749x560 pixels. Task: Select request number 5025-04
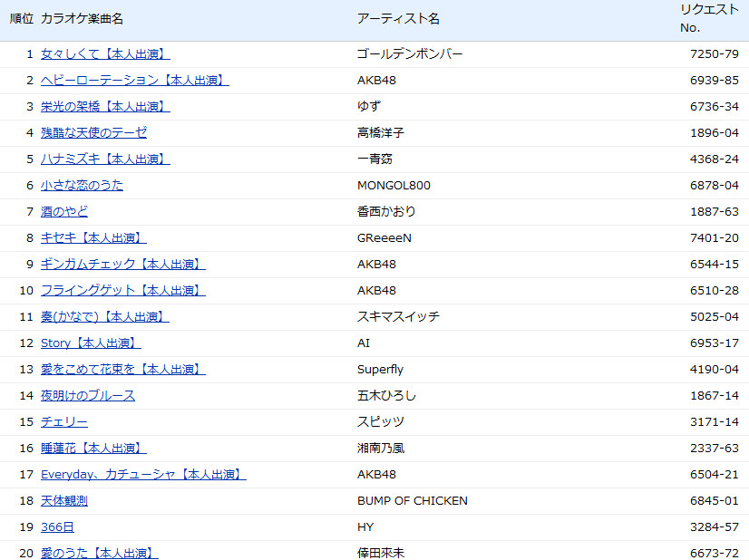[715, 316]
